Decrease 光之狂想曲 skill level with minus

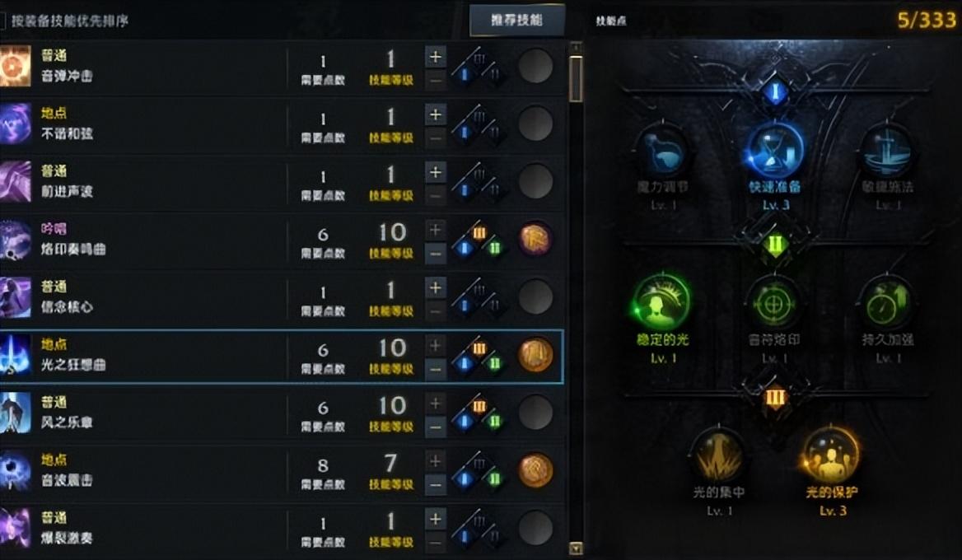tap(436, 369)
